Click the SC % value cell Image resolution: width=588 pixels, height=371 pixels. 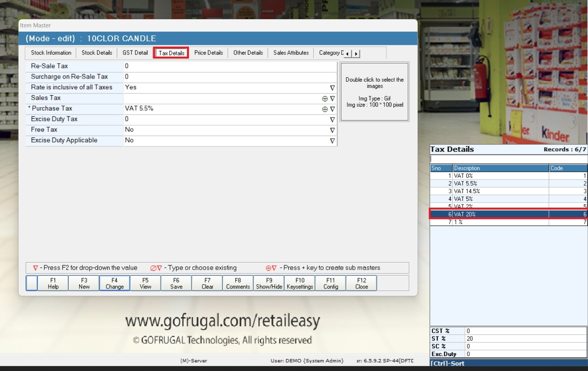tap(526, 346)
